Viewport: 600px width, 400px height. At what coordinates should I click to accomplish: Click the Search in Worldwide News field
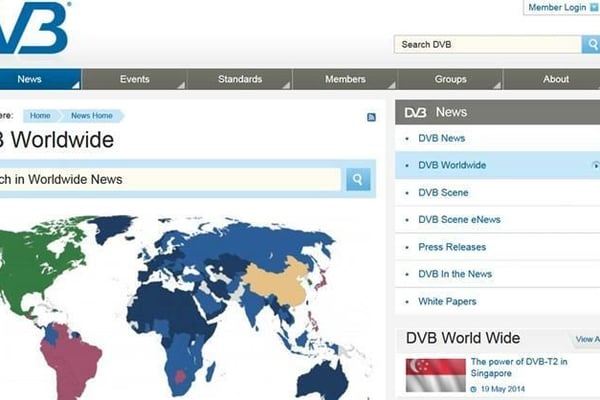pyautogui.click(x=170, y=179)
